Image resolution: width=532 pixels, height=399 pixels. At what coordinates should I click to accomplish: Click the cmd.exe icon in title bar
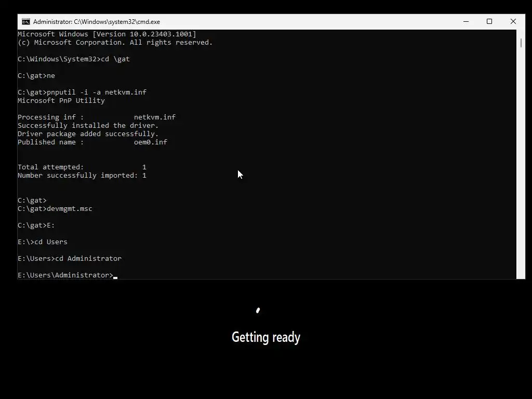[x=26, y=22]
